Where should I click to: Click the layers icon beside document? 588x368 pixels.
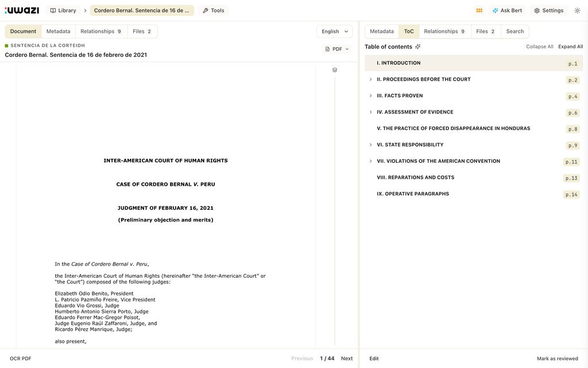click(x=335, y=70)
